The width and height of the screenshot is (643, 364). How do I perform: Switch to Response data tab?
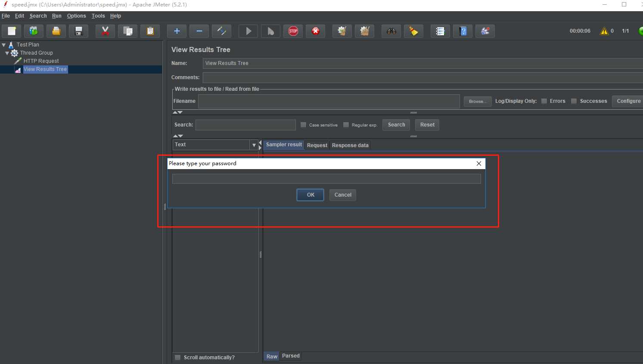[350, 145]
